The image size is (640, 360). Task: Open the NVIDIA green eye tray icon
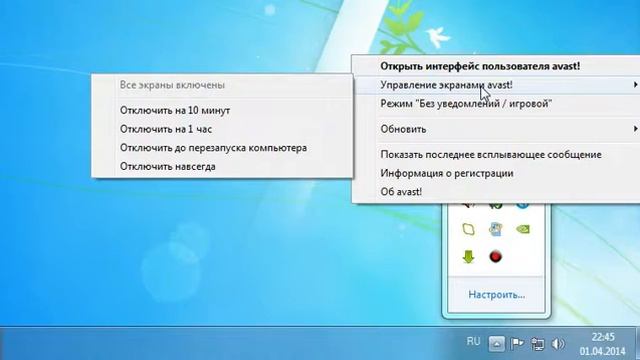click(522, 229)
